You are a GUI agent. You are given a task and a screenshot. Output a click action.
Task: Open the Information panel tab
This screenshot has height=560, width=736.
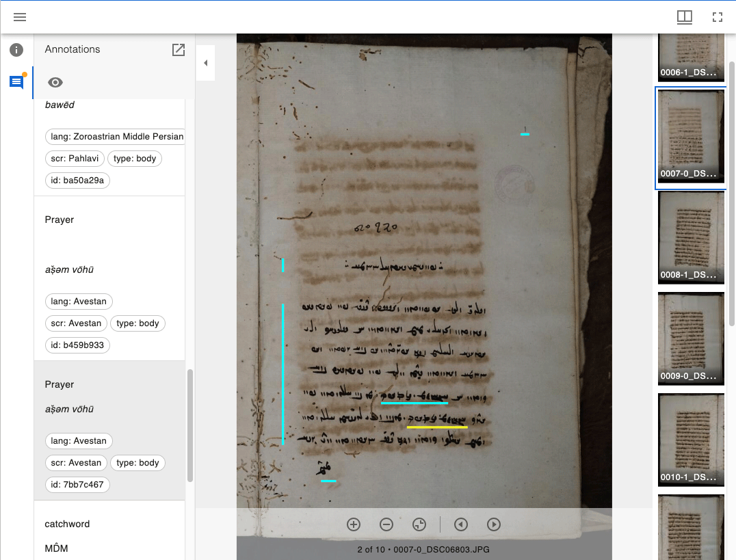(x=16, y=50)
